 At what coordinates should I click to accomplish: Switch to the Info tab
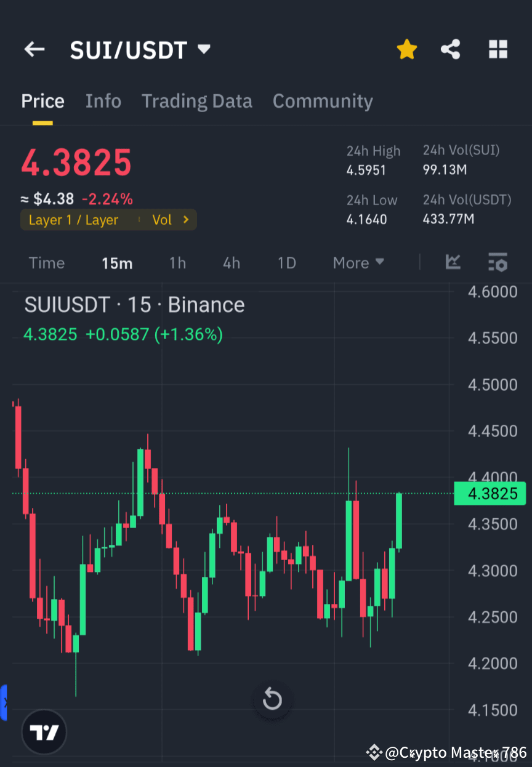coord(103,101)
